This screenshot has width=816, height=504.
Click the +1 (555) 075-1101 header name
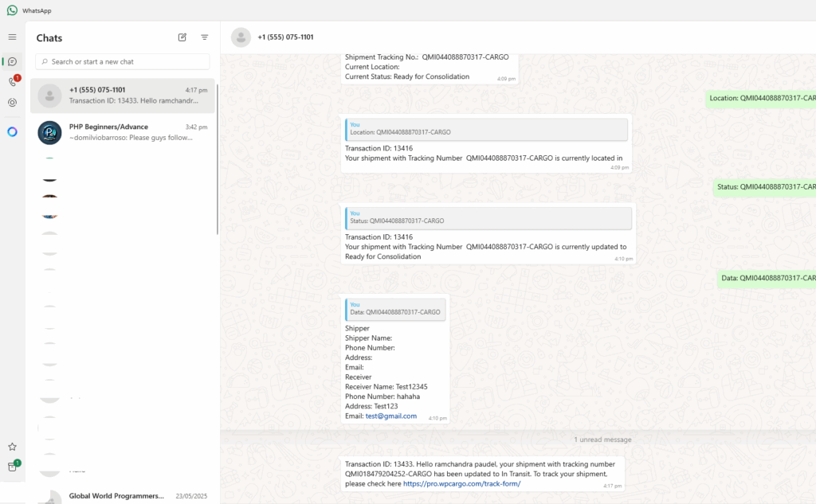pyautogui.click(x=286, y=37)
